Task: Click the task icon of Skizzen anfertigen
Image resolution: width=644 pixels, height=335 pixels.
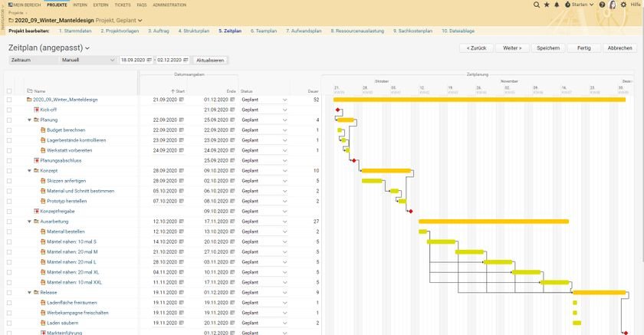Action: [43, 181]
